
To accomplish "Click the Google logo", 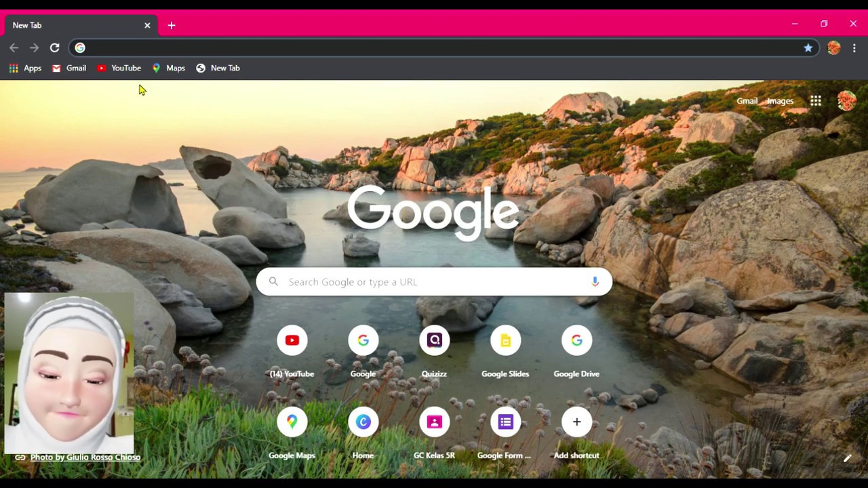I will (434, 213).
